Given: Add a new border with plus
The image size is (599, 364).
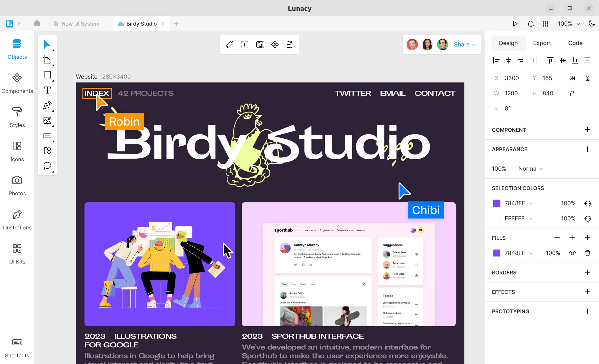Looking at the screenshot, I should point(587,272).
